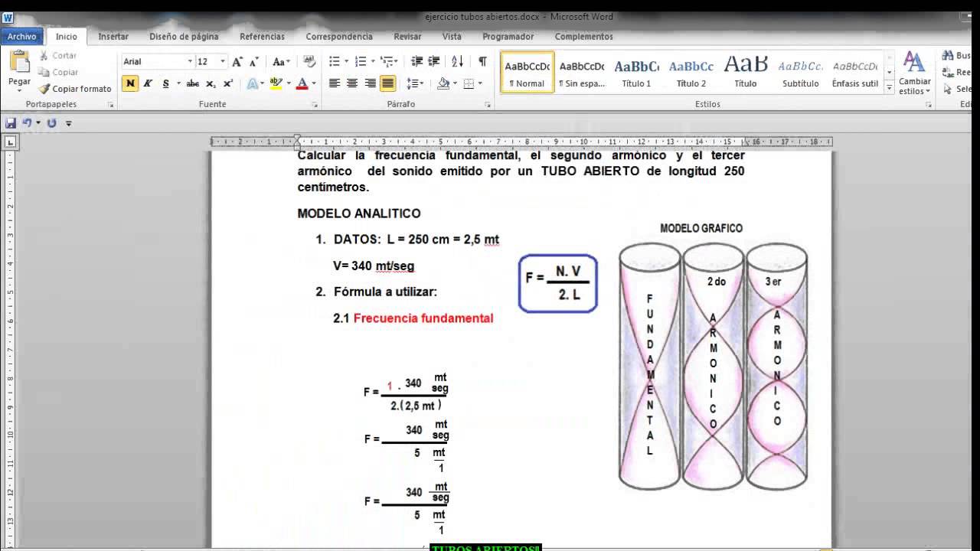Open the Complementos tab
The height and width of the screenshot is (551, 980).
point(584,36)
